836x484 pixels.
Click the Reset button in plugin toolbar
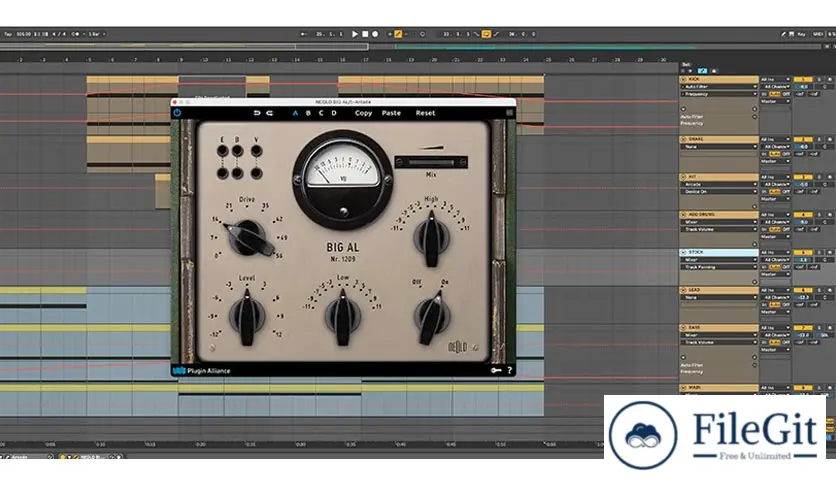point(425,113)
